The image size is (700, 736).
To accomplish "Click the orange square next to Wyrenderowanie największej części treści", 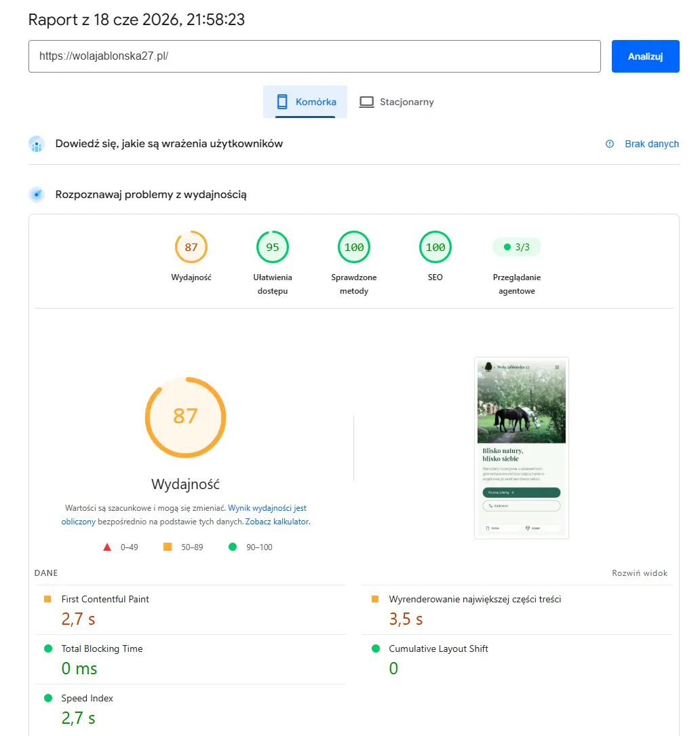I will (x=375, y=599).
